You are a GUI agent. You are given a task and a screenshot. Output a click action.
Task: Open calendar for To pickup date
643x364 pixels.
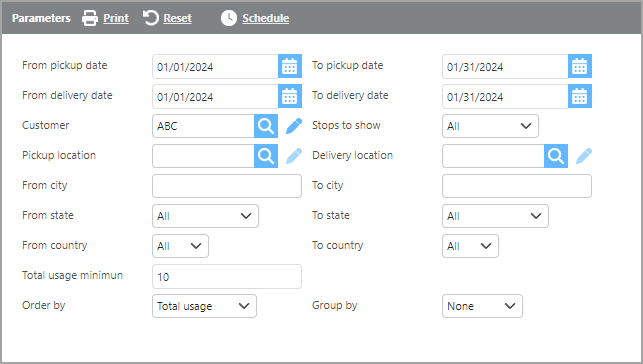pyautogui.click(x=580, y=66)
